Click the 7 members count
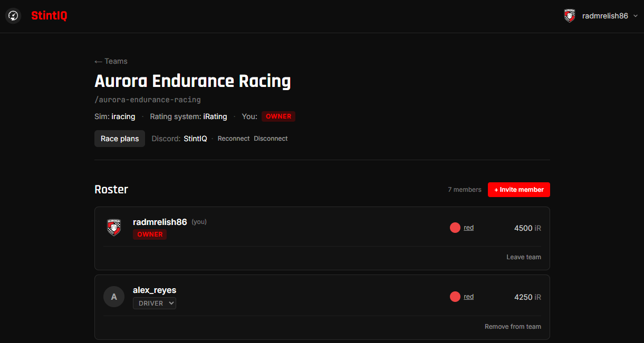This screenshot has height=343, width=644. click(x=465, y=190)
